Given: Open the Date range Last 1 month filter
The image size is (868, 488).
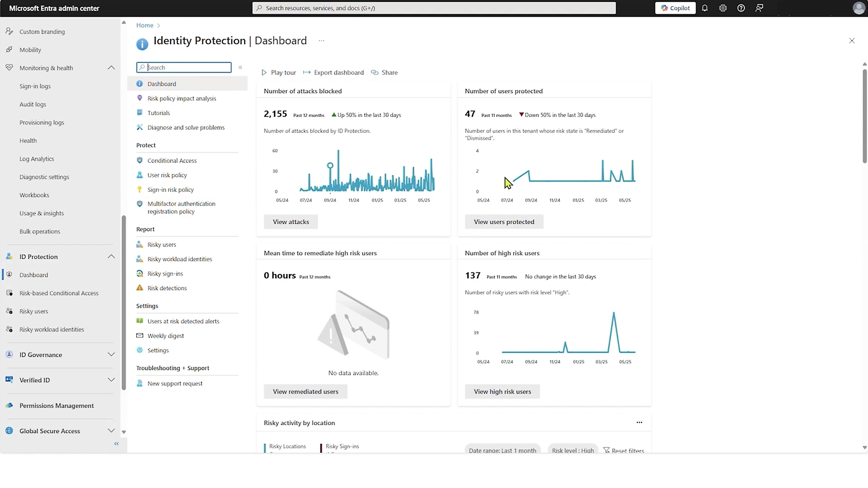Looking at the screenshot, I should click(x=502, y=450).
